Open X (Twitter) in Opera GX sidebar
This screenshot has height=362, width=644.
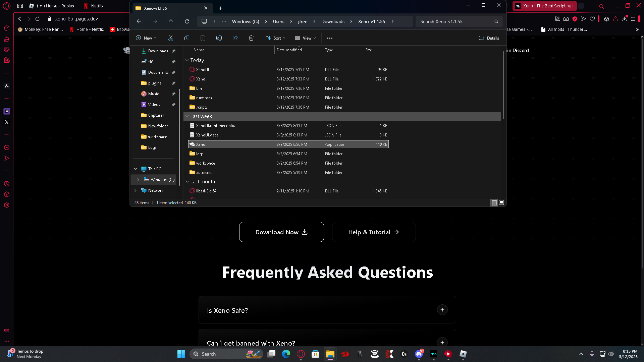7,122
